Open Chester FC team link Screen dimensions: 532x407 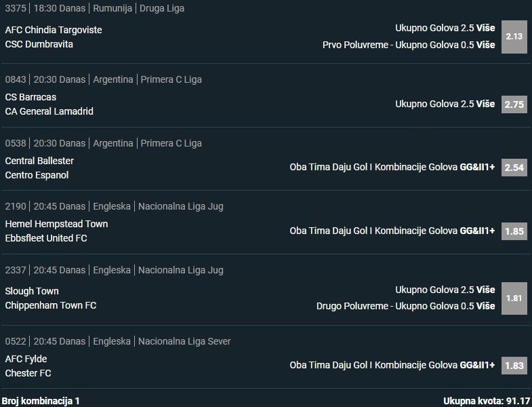[x=28, y=373]
